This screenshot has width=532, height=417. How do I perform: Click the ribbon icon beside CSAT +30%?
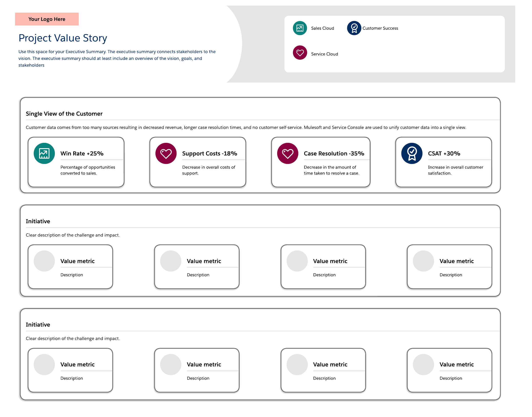(x=412, y=153)
